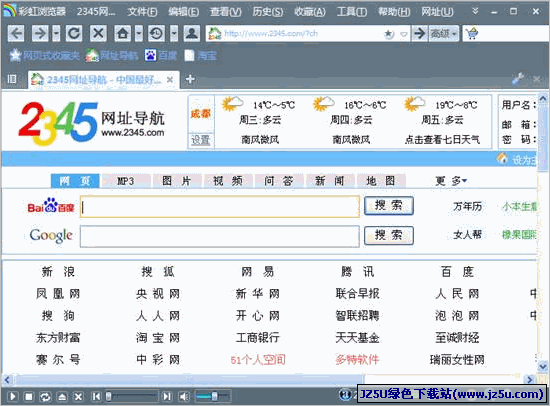The width and height of the screenshot is (550, 406).
Task: Open the 网址导航 bookmark
Action: point(112,55)
